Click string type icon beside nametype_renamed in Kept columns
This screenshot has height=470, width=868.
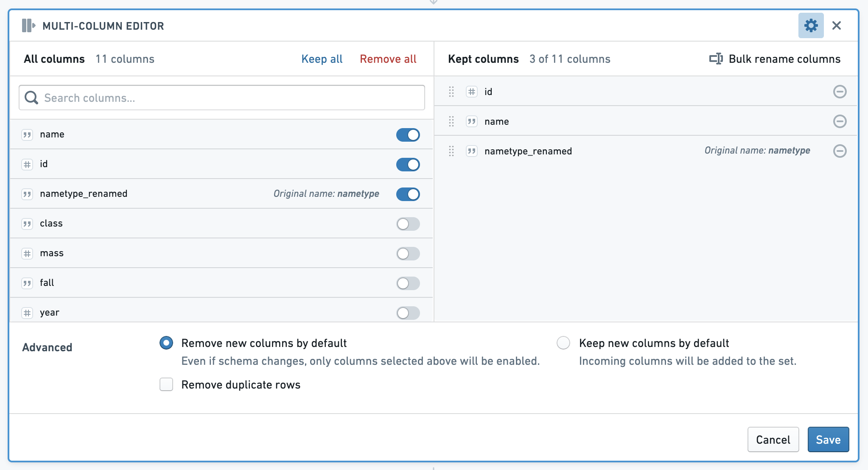point(472,151)
